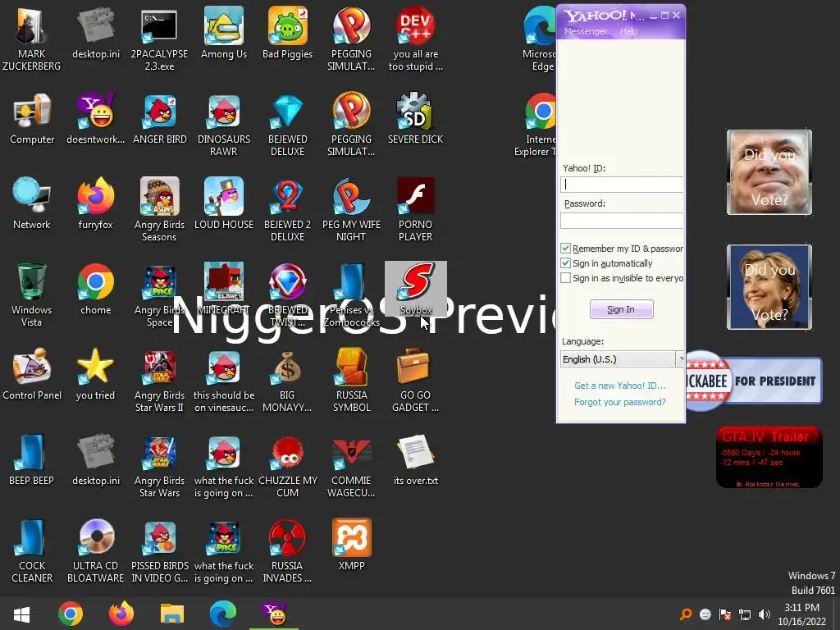Click into the Password field
Screen dimensions: 840x630
(x=622, y=220)
